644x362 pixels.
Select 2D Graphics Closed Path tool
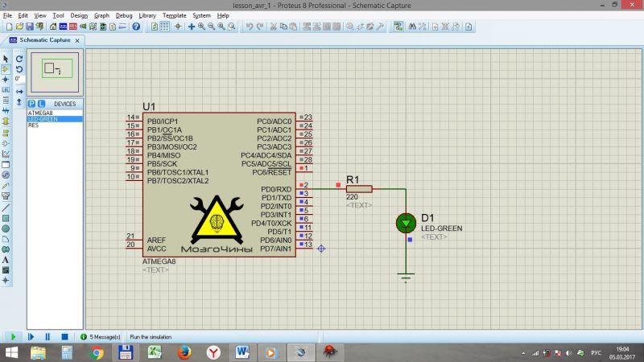pyautogui.click(x=6, y=249)
